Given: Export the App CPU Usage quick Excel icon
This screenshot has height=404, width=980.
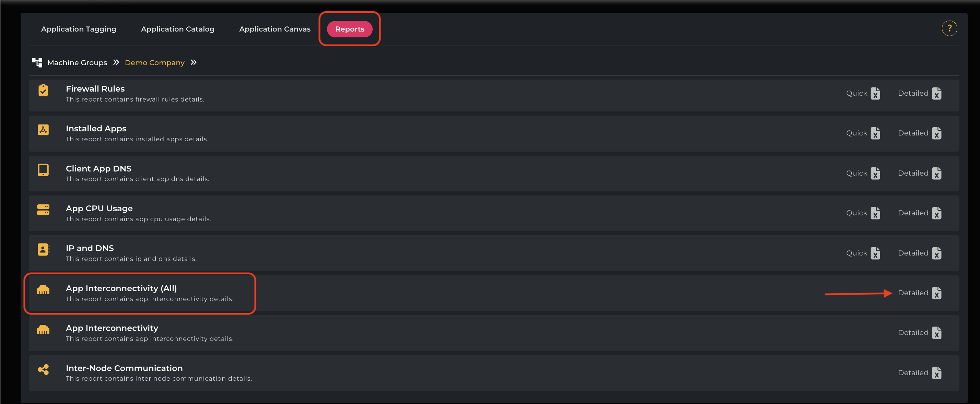Looking at the screenshot, I should tap(875, 213).
